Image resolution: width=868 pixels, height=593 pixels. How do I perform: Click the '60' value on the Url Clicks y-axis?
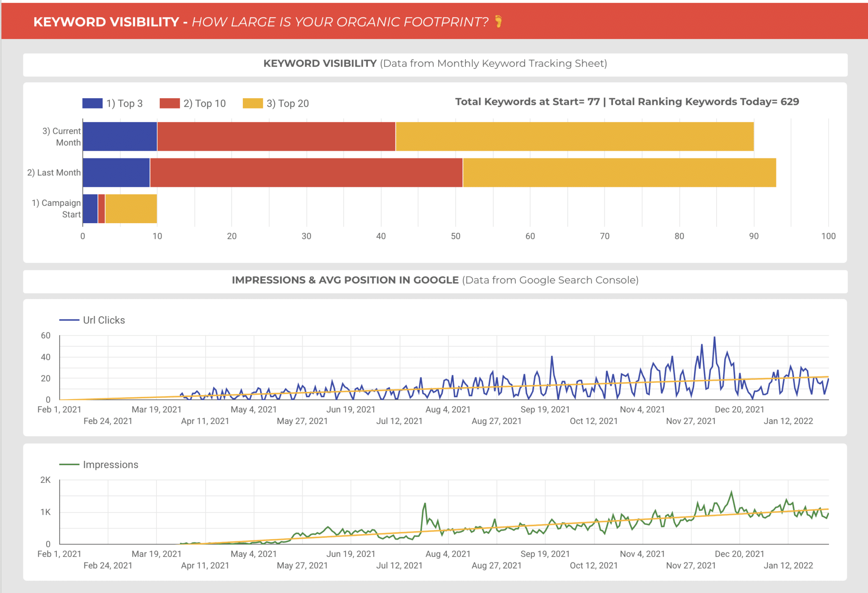click(x=45, y=335)
